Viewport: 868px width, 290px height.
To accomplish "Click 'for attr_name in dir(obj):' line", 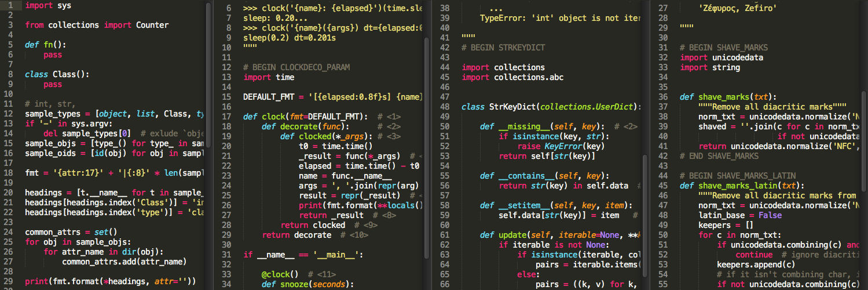I will [x=104, y=252].
